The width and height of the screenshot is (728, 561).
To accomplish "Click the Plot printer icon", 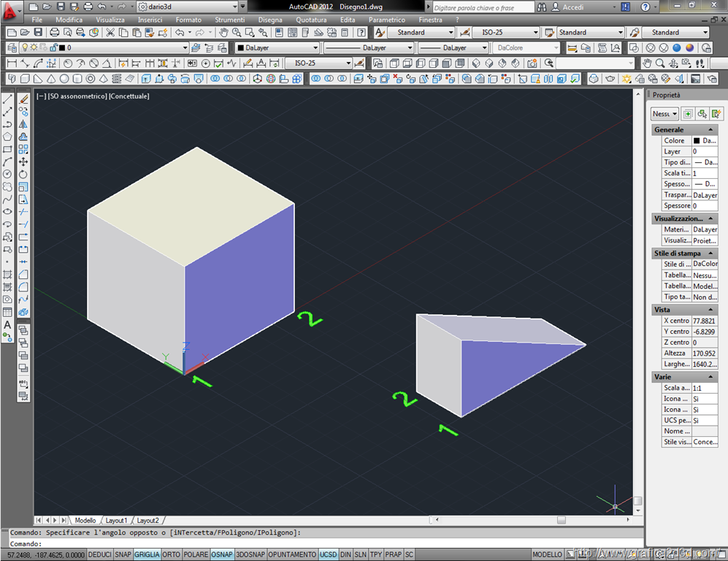I will tap(55, 33).
